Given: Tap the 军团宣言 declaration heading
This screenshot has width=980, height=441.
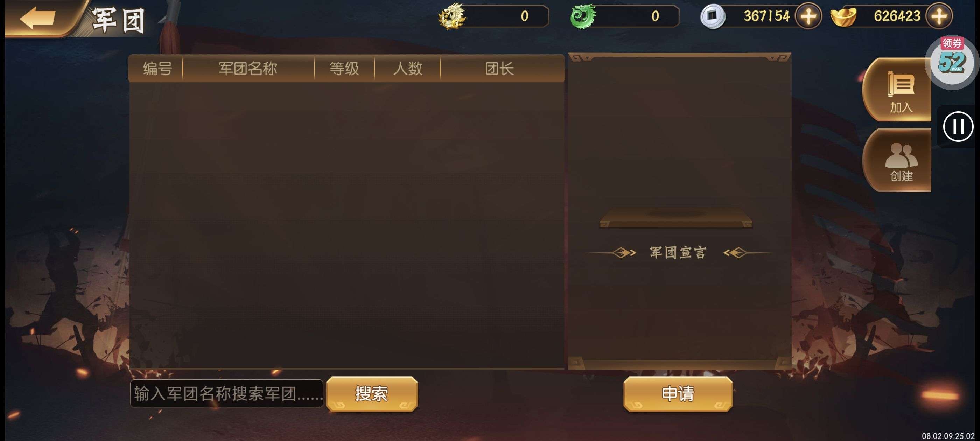Looking at the screenshot, I should pos(678,253).
